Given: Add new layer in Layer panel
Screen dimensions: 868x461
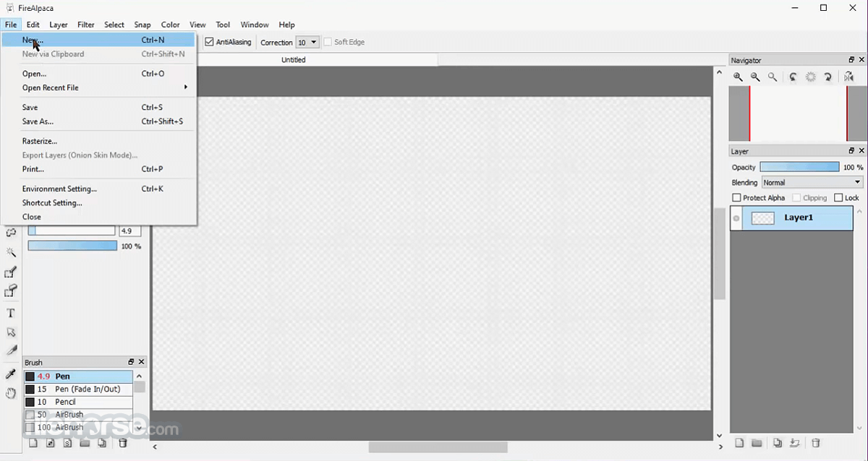Looking at the screenshot, I should (739, 443).
